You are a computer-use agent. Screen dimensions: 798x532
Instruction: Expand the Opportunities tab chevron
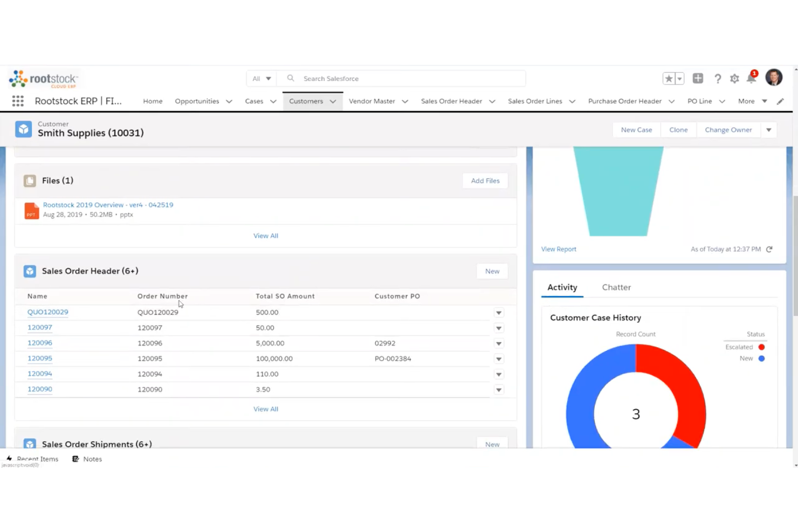[229, 101]
